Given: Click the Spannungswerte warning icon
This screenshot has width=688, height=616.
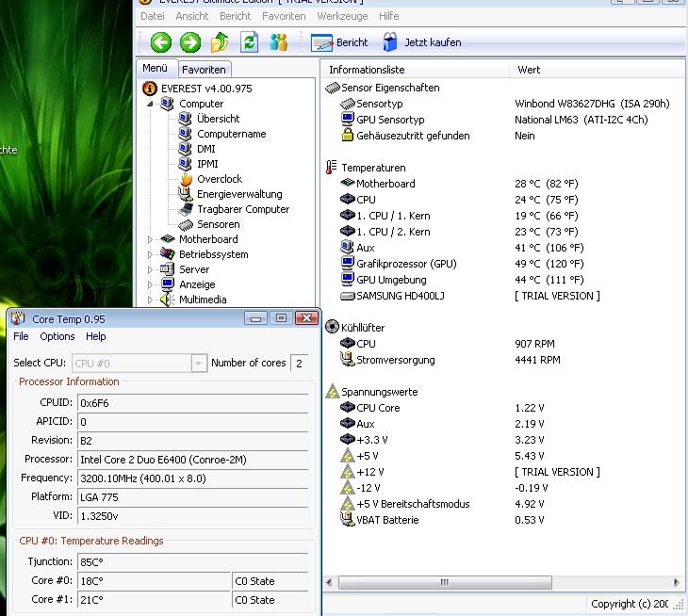Looking at the screenshot, I should tap(332, 392).
